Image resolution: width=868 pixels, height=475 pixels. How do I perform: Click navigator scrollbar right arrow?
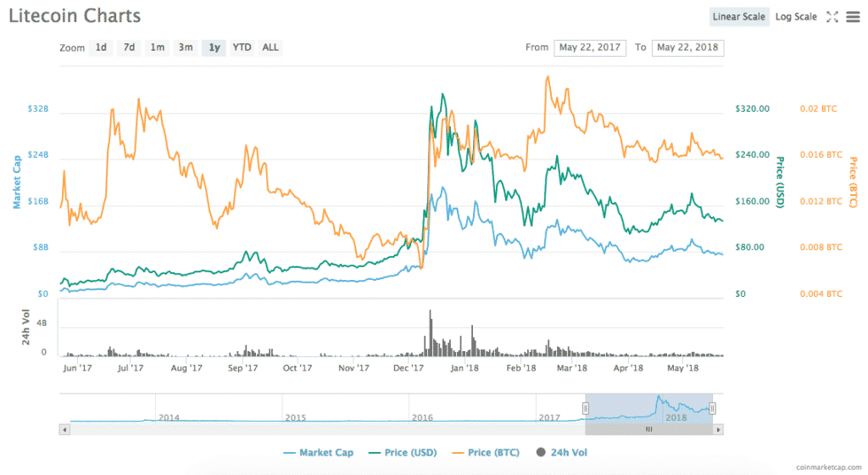coord(719,429)
